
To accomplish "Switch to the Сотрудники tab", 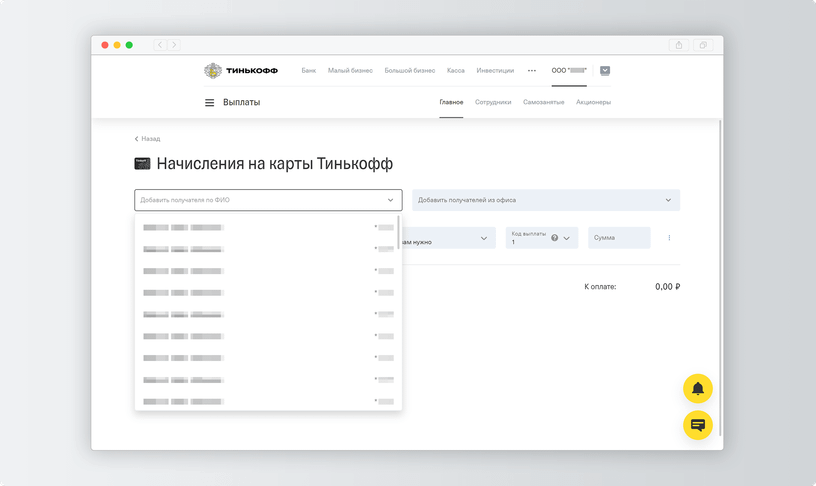I will point(493,102).
